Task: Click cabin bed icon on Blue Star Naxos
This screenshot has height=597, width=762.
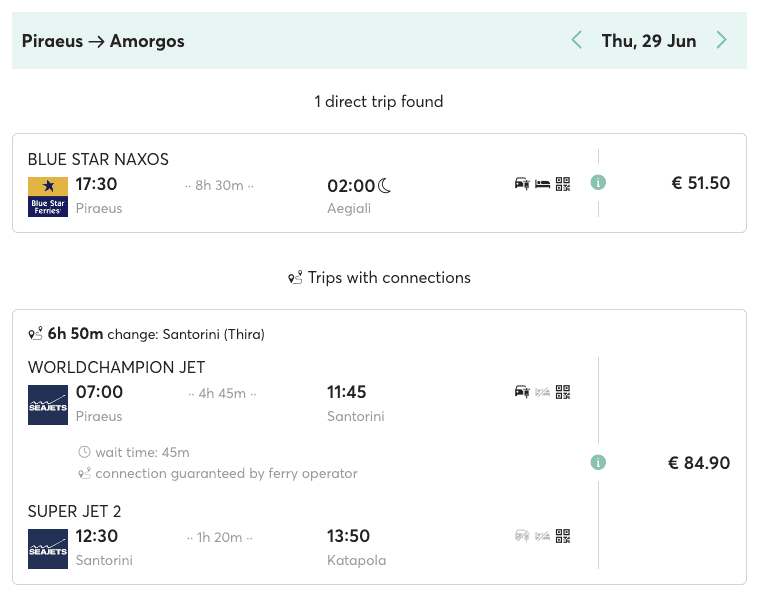Action: click(x=542, y=184)
